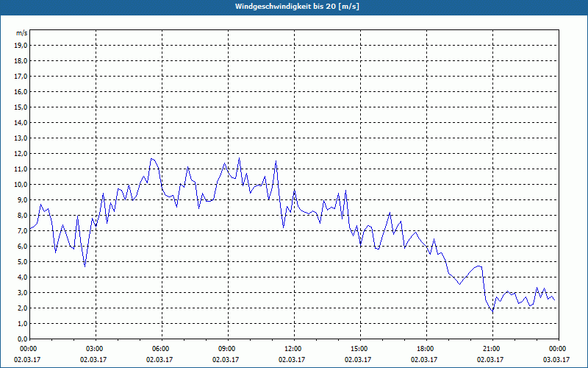Pick the "7,0" y-axis value
The height and width of the screenshot is (368, 588).
click(22, 230)
